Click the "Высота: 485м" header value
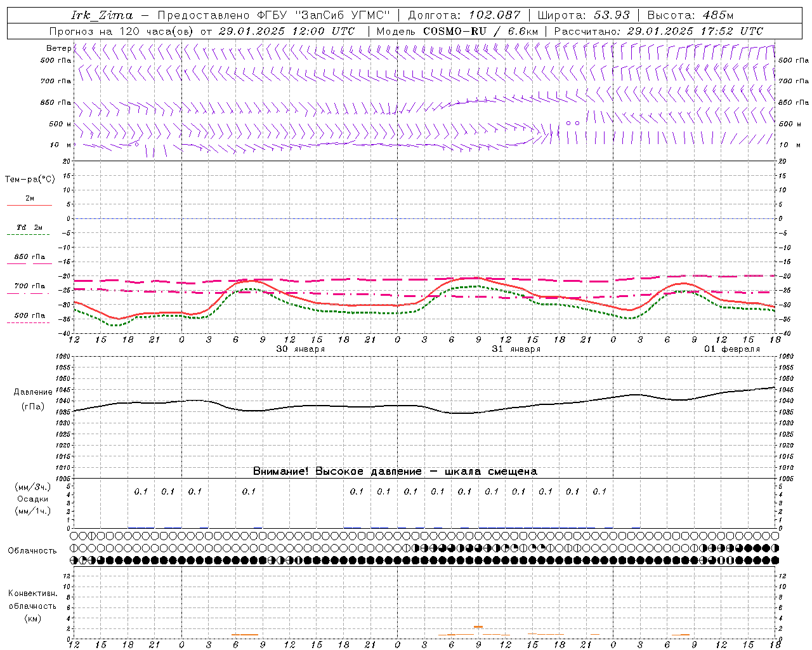 (690, 15)
